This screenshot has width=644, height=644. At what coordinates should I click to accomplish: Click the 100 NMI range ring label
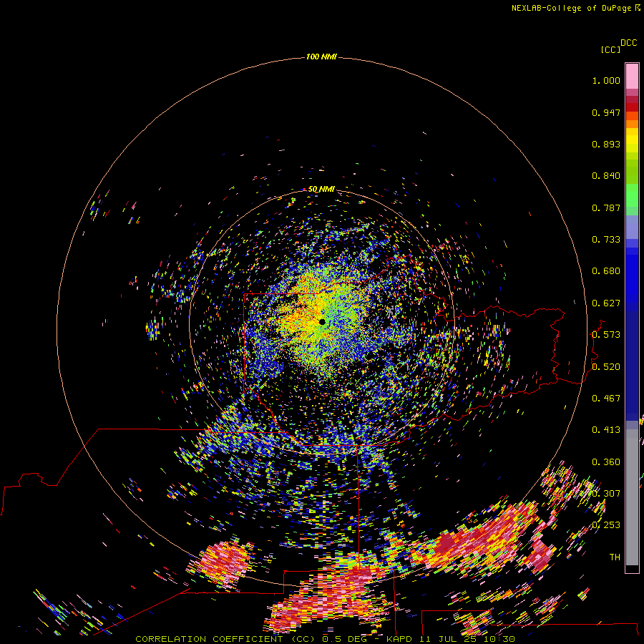coord(321,57)
